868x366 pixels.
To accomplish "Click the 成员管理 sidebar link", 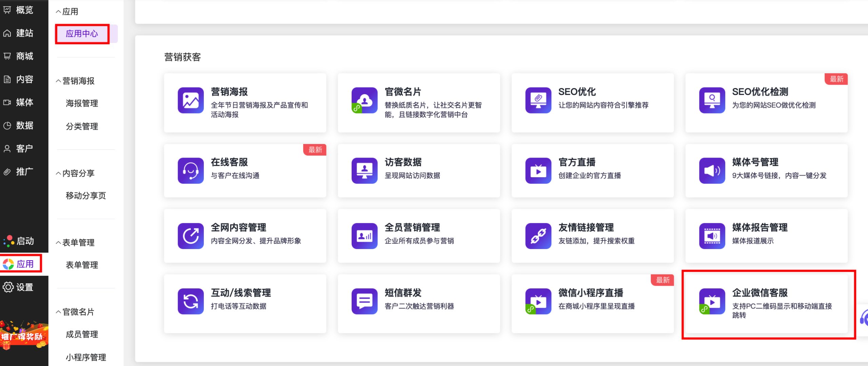I will click(x=82, y=334).
